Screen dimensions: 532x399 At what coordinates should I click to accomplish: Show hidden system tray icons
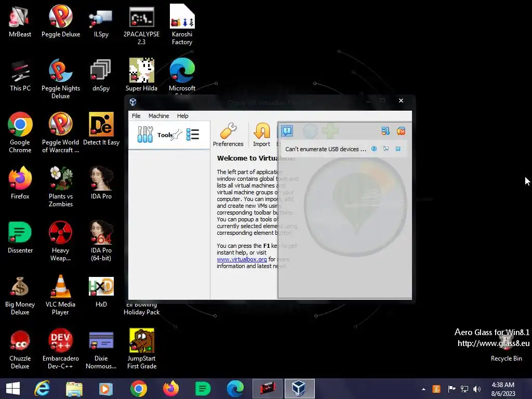pyautogui.click(x=423, y=389)
